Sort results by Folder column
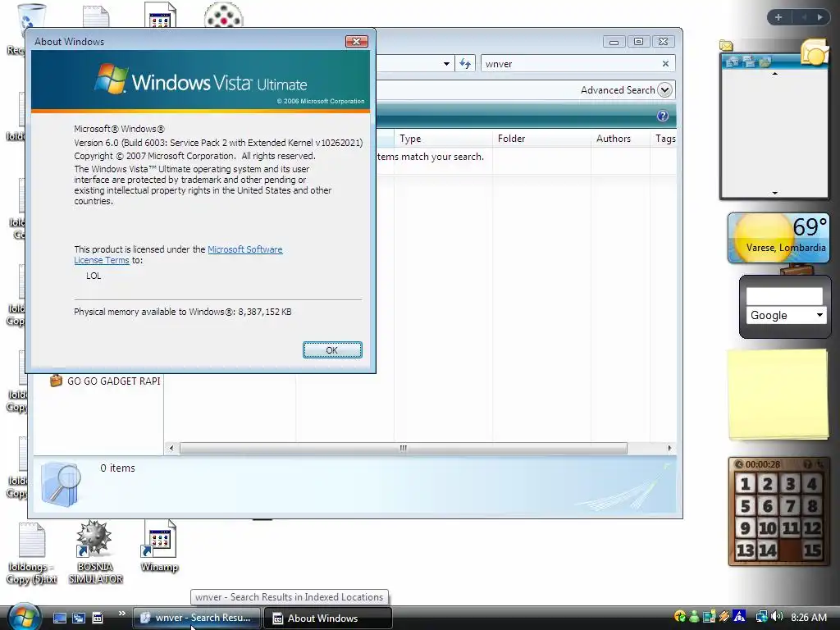This screenshot has width=840, height=630. pos(541,138)
